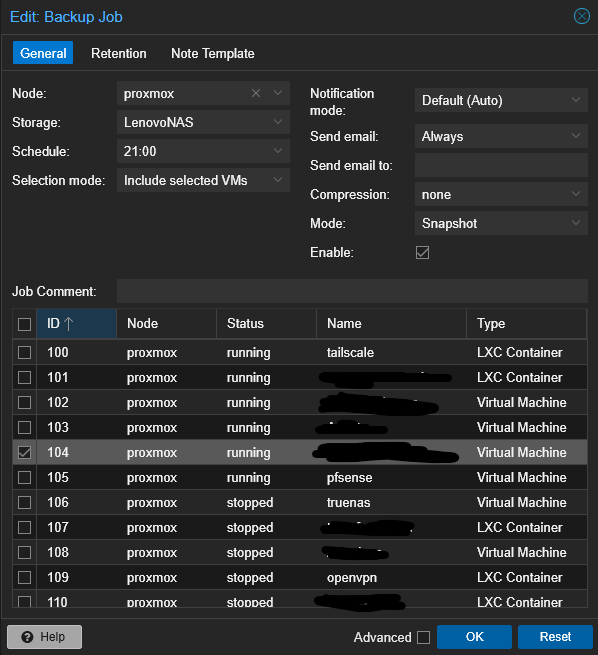Screen dimensions: 598x655
Task: Open the Storage dropdown showing LenovoNAS
Action: point(203,122)
